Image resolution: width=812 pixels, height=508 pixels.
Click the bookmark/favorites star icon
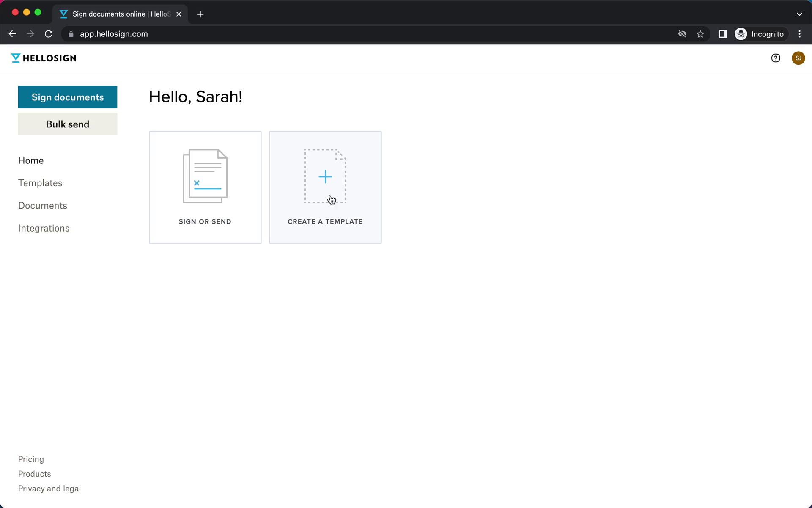click(701, 34)
